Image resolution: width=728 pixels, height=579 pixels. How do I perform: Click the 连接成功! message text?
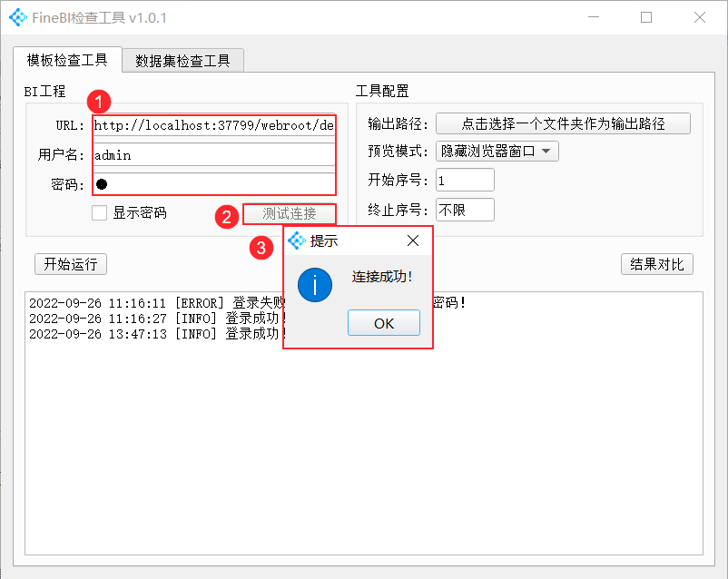click(x=381, y=277)
